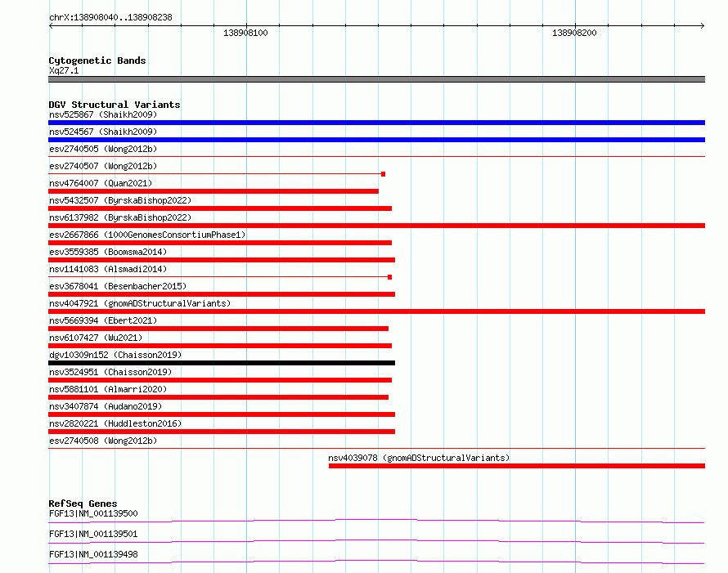Open variant nsv4039078 (gnomADStructuralVariants) label
Viewport: 728px width, 573px height.
[419, 458]
